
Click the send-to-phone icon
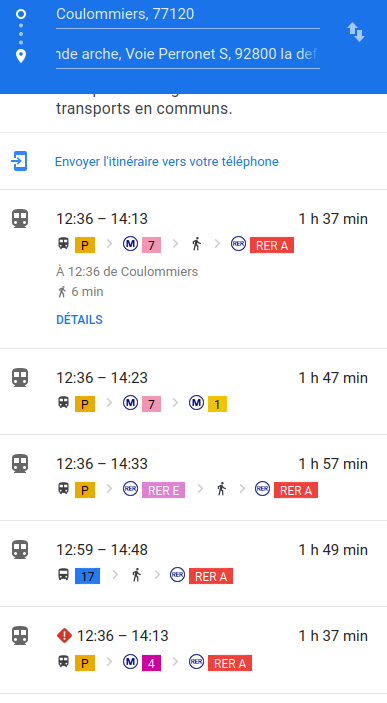[19, 161]
